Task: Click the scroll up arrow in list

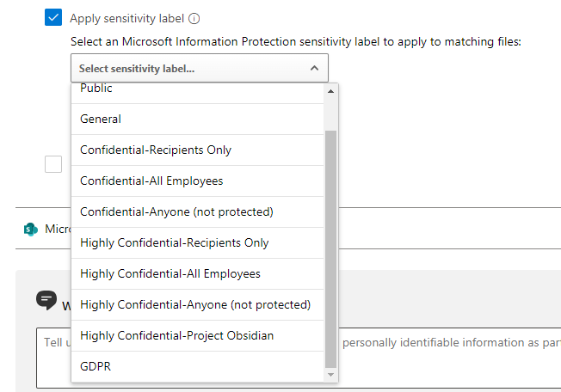Action: click(x=331, y=91)
